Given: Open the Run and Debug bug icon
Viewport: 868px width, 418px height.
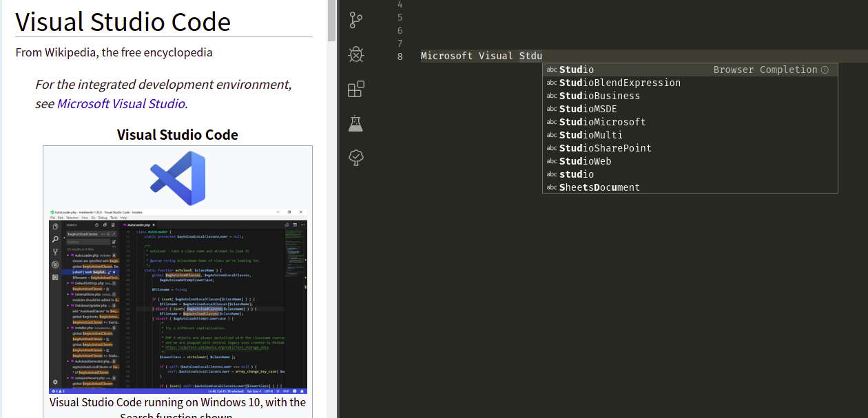Looking at the screenshot, I should tap(355, 54).
